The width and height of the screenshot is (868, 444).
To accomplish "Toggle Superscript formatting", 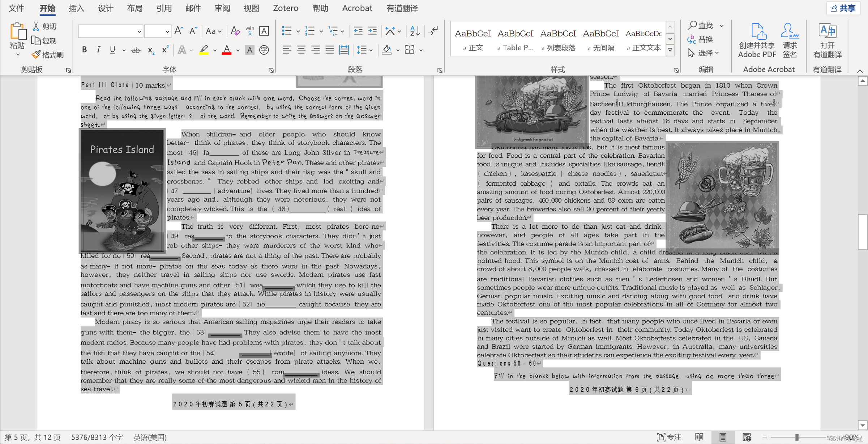I will (x=165, y=50).
